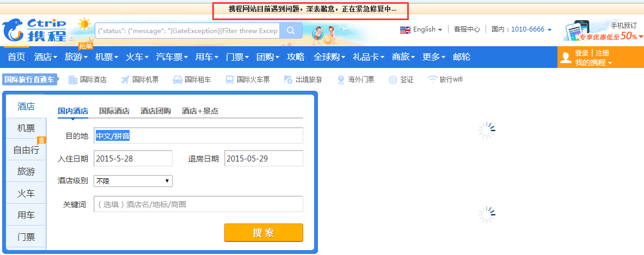Switch to the 酒店+景点 tab
Image resolution: width=644 pixels, height=255 pixels.
[x=200, y=111]
